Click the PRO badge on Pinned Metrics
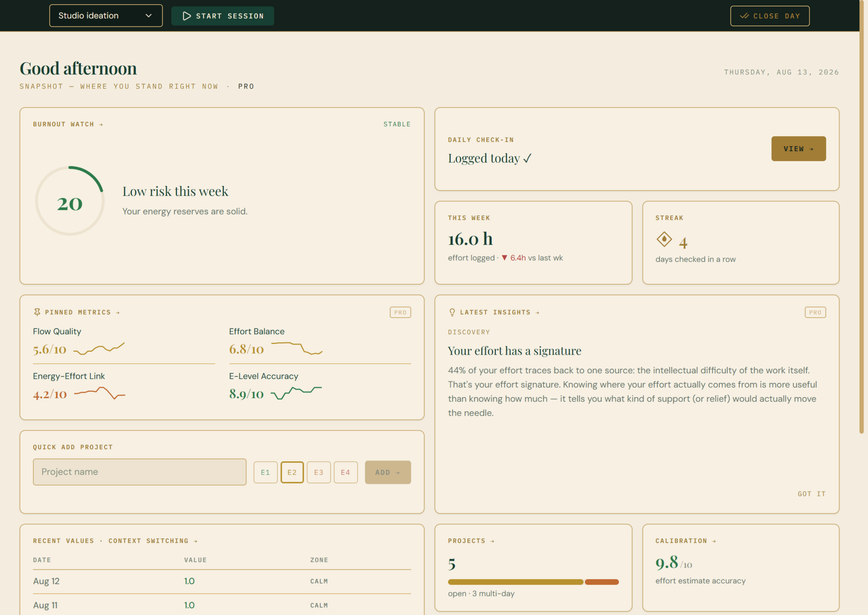This screenshot has height=615, width=868. (x=400, y=313)
